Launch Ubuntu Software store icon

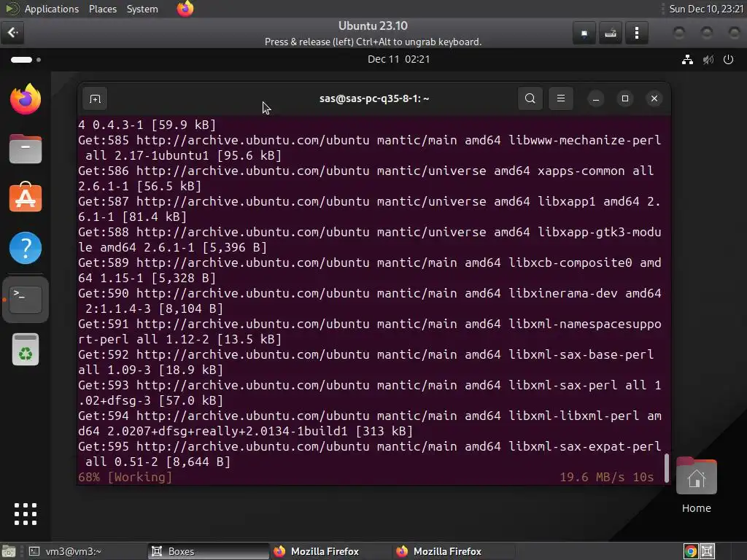(26, 197)
